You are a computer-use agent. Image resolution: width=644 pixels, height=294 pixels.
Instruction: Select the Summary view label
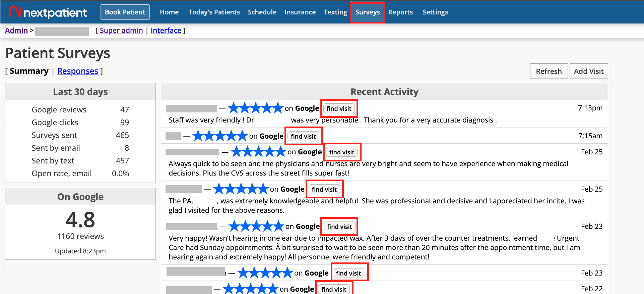click(x=29, y=71)
